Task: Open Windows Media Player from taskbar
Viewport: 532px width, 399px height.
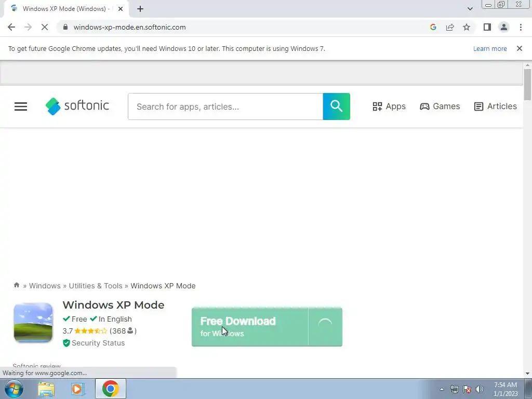Action: [78, 389]
